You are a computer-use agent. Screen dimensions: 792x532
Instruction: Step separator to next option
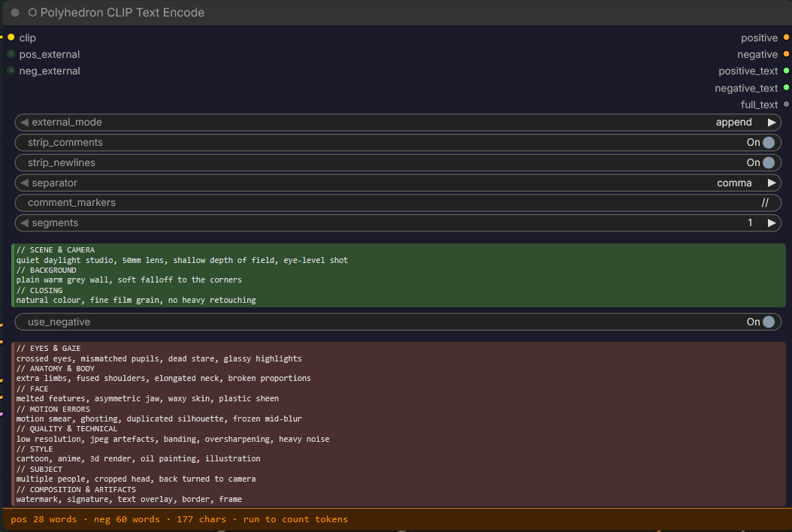772,183
